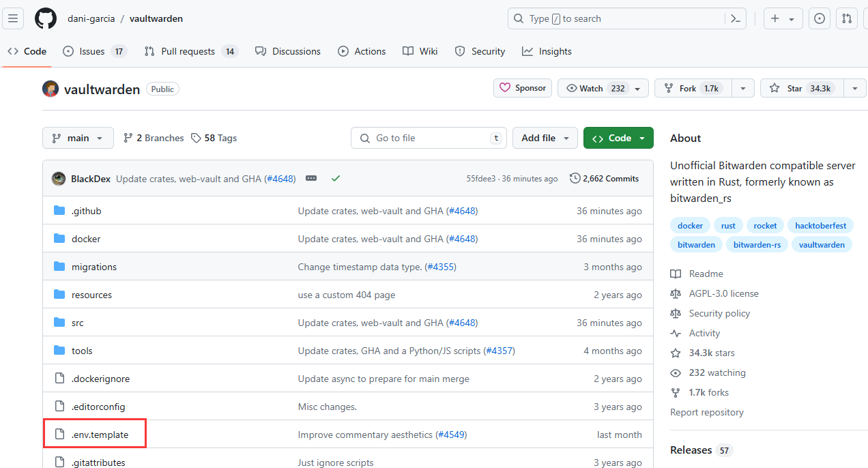868x468 pixels.
Task: Open the create new plus dropdown
Action: point(783,18)
